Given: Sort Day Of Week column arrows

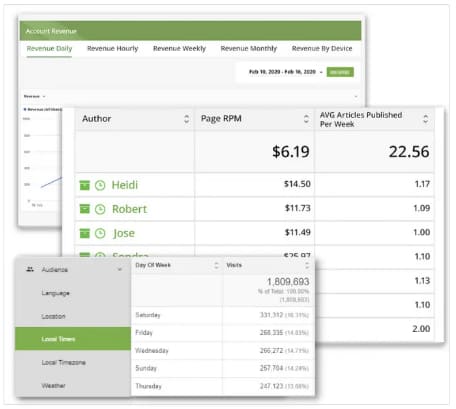Looking at the screenshot, I should pos(216,265).
